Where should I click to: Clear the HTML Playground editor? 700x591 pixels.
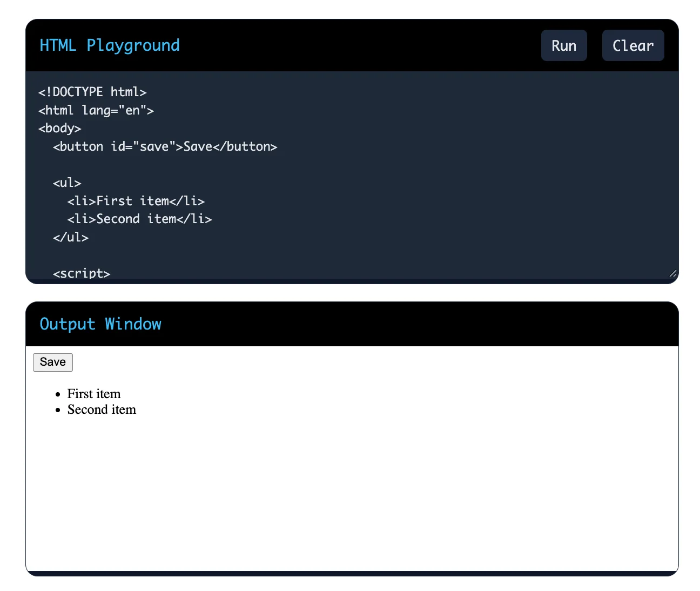633,45
